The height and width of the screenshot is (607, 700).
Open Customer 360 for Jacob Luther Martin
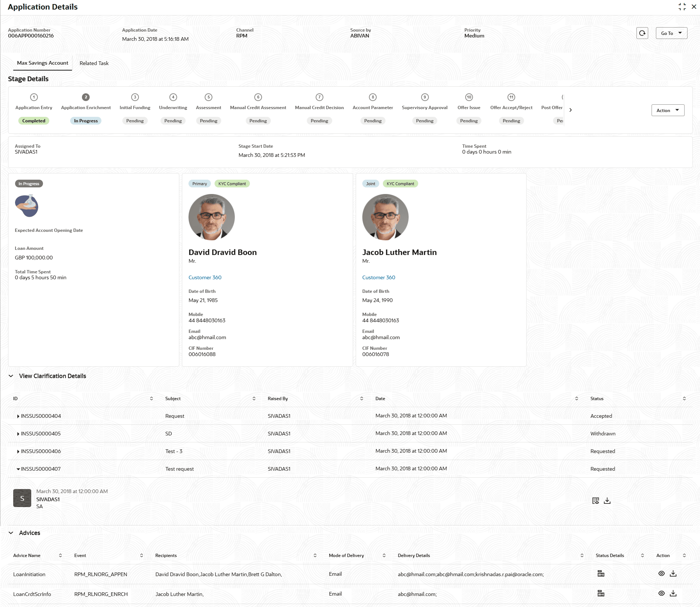[379, 277]
